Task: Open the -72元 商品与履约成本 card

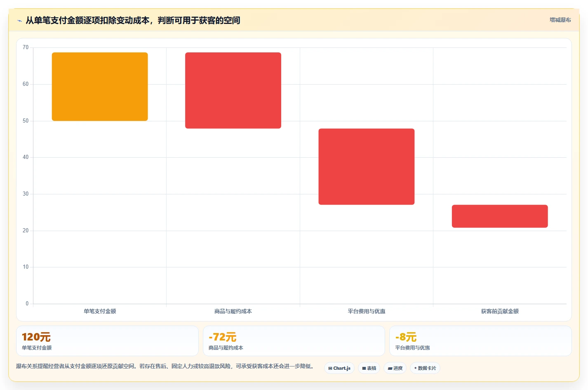Action: click(x=294, y=341)
